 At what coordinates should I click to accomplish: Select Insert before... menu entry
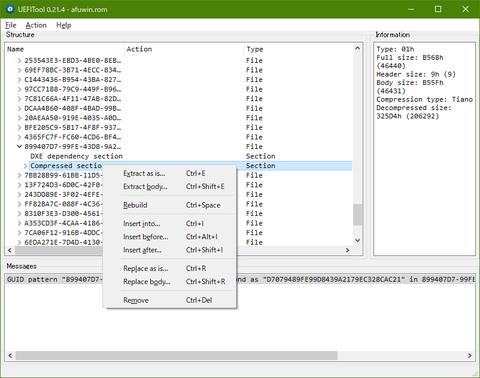point(170,237)
